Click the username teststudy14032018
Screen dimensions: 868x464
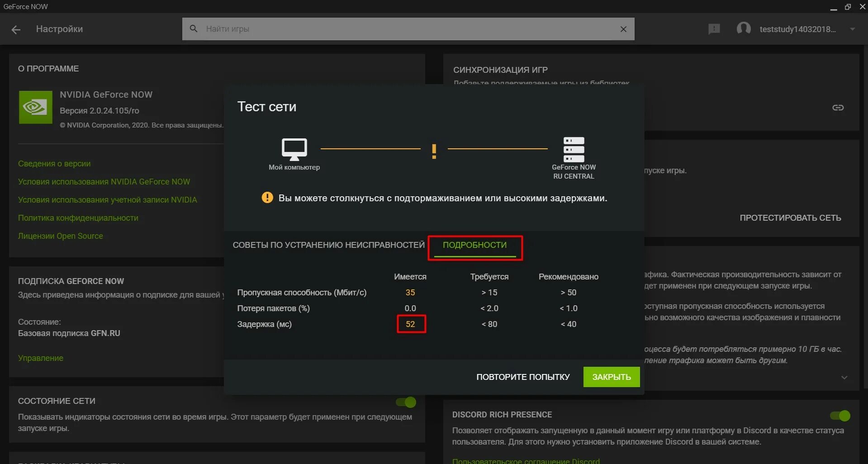(x=798, y=29)
